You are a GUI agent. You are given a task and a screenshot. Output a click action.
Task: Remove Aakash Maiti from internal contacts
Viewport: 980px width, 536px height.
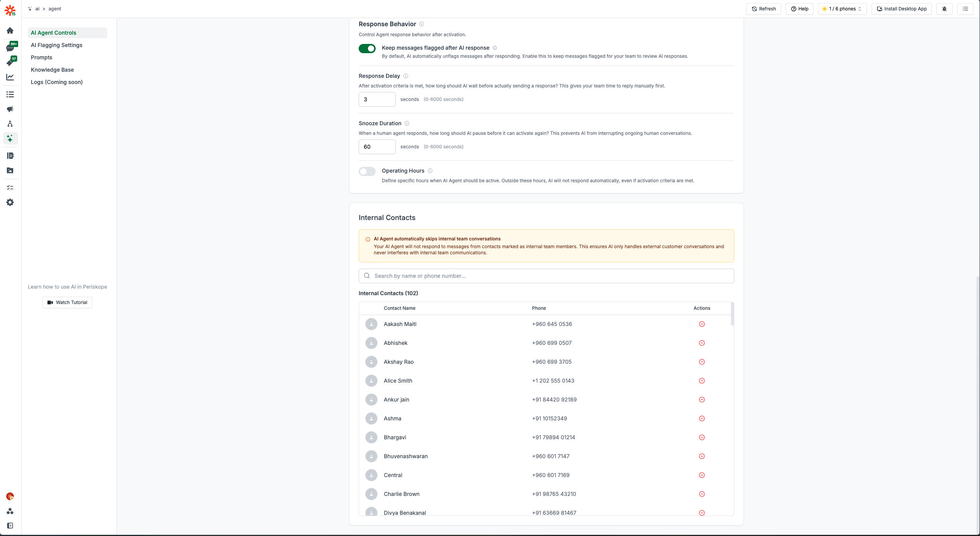click(702, 324)
